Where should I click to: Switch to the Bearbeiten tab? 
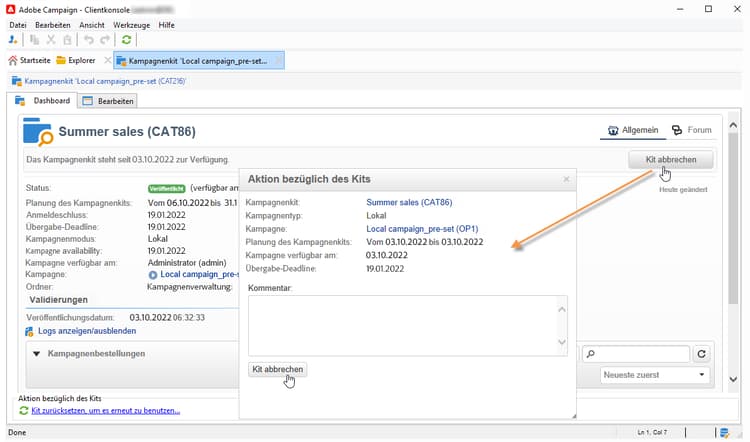(x=108, y=101)
